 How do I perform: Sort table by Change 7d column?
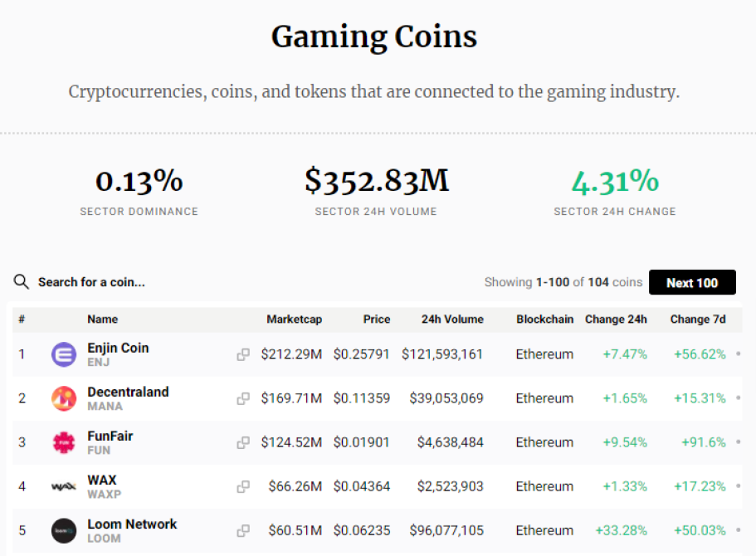698,319
